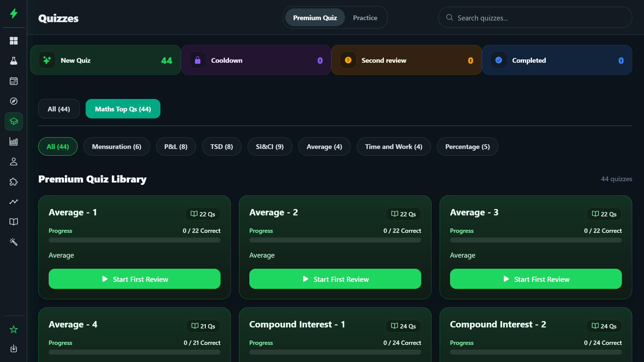The width and height of the screenshot is (644, 362).
Task: Click the Quizzes page title
Action: pyautogui.click(x=58, y=18)
